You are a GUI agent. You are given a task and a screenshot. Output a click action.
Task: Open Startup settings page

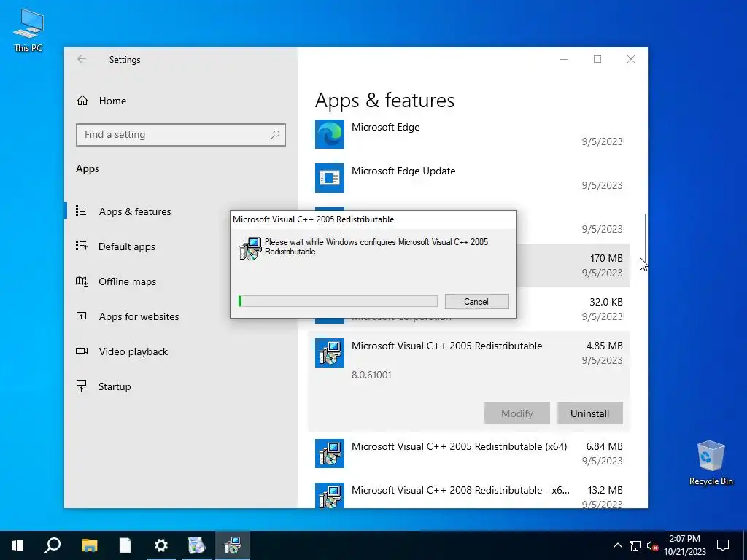(x=115, y=386)
